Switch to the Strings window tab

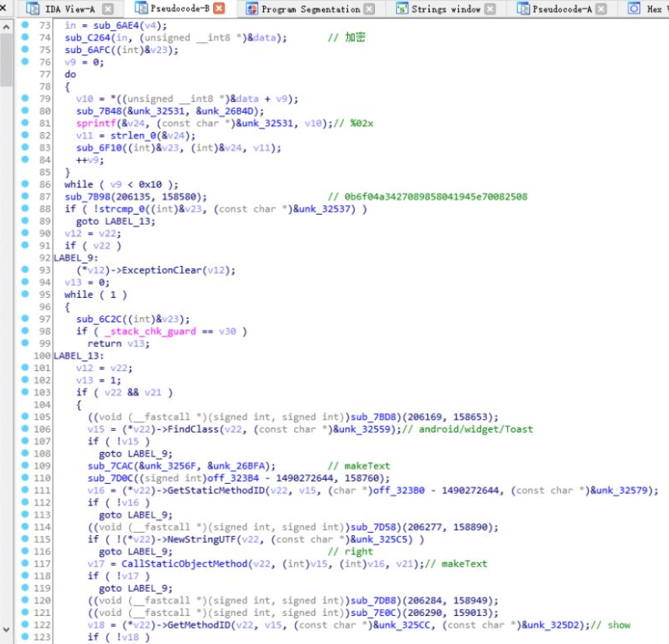[446, 9]
